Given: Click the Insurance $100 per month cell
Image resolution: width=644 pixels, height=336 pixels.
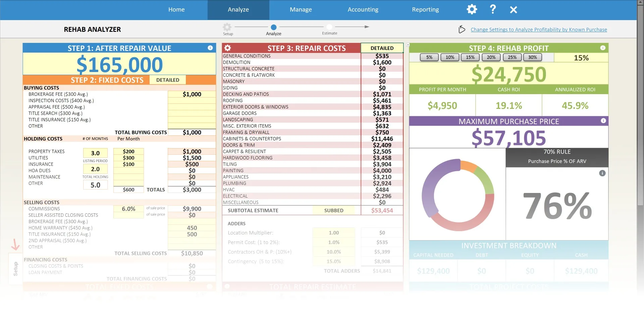Looking at the screenshot, I should click(x=128, y=164).
